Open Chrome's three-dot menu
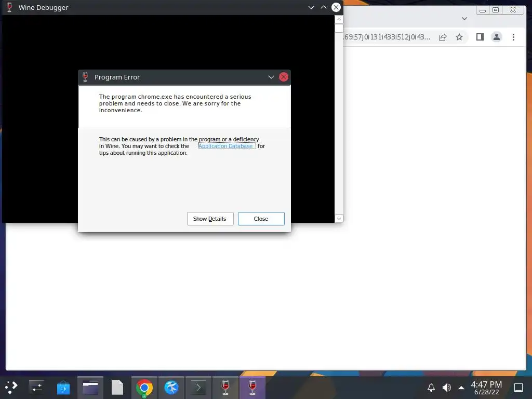532x399 pixels. [x=513, y=37]
